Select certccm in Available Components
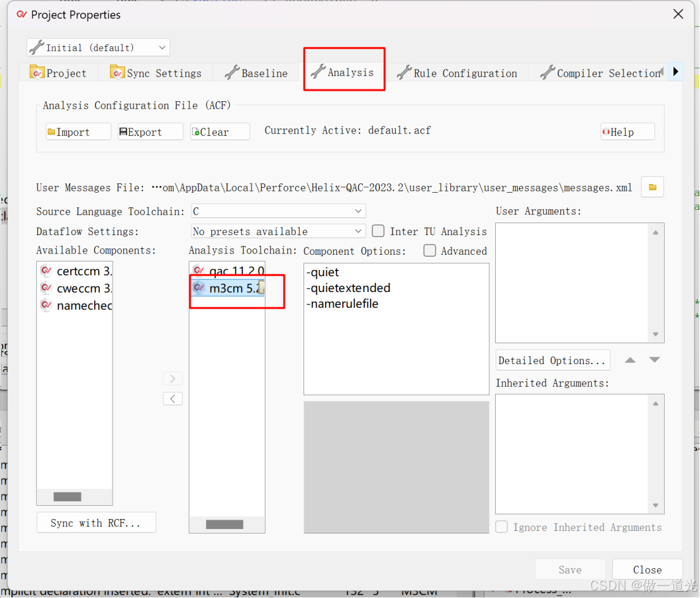 pyautogui.click(x=76, y=271)
